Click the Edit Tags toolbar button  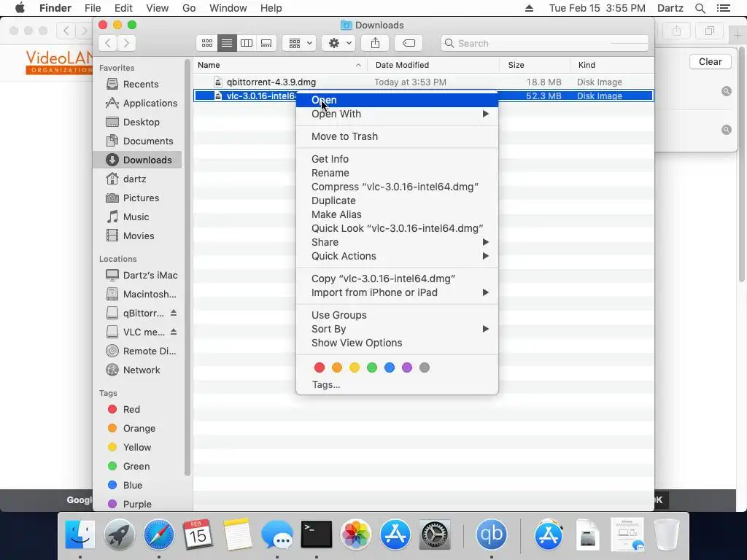point(409,43)
